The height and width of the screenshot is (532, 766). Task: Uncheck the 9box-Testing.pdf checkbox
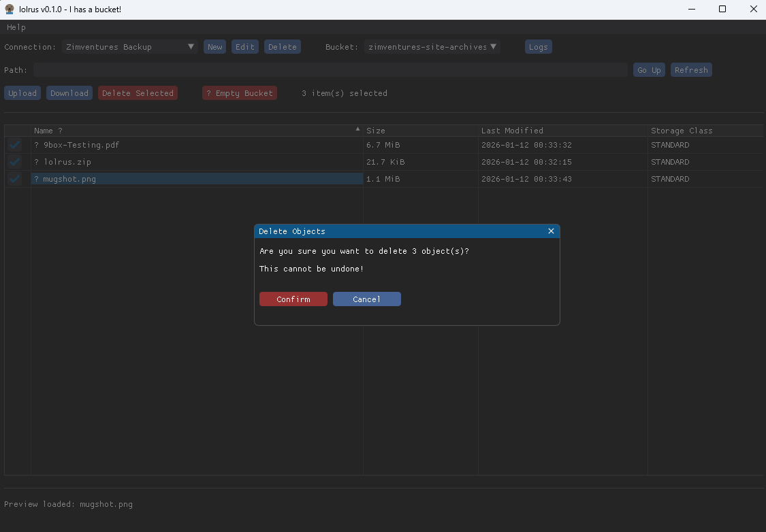15,145
